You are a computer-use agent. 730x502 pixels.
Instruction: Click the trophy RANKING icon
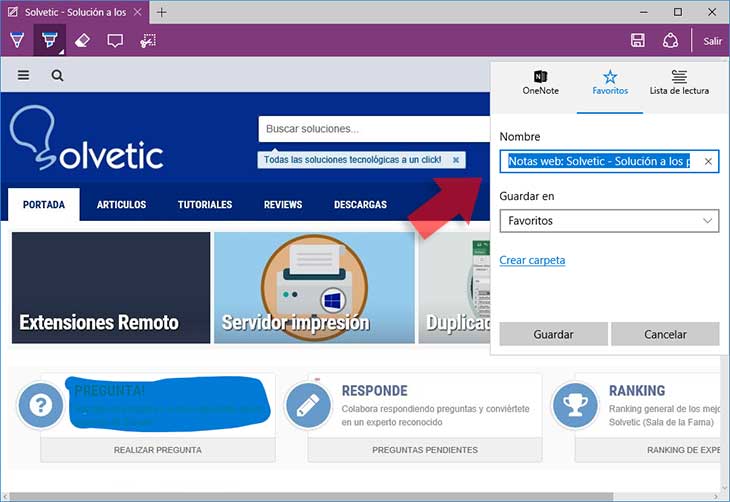575,405
